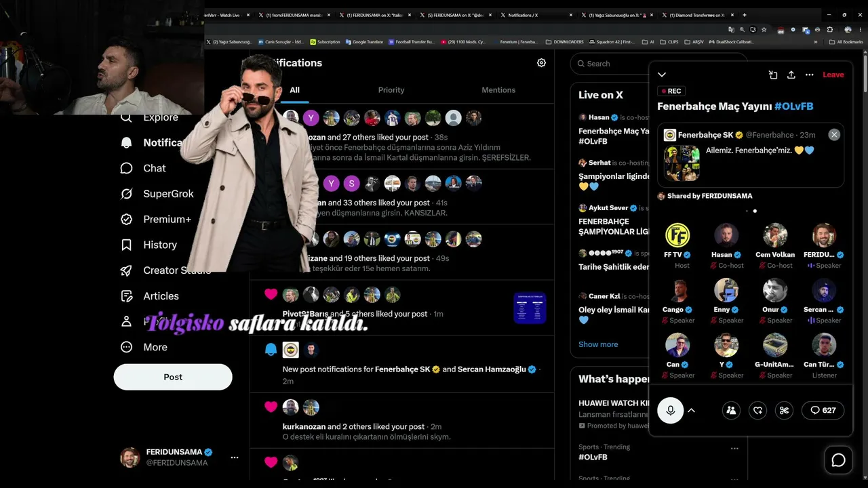This screenshot has height=488, width=868.
Task: Switch to the Priority notifications tab
Action: tap(391, 90)
